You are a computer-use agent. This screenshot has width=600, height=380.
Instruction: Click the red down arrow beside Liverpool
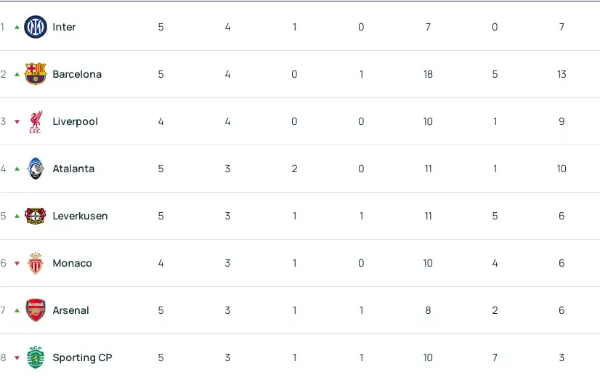[x=17, y=122]
